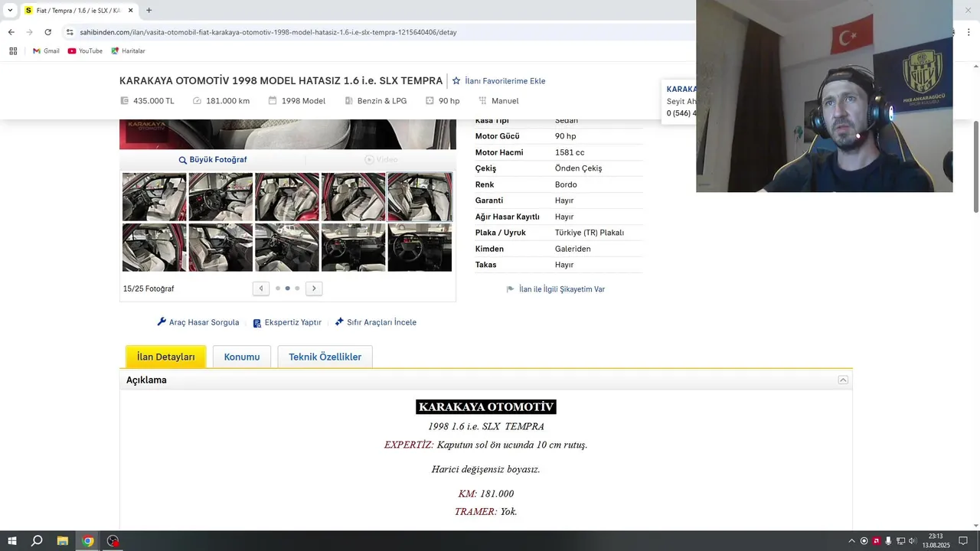
Task: Click the Manuel gearbox text
Action: tap(505, 101)
